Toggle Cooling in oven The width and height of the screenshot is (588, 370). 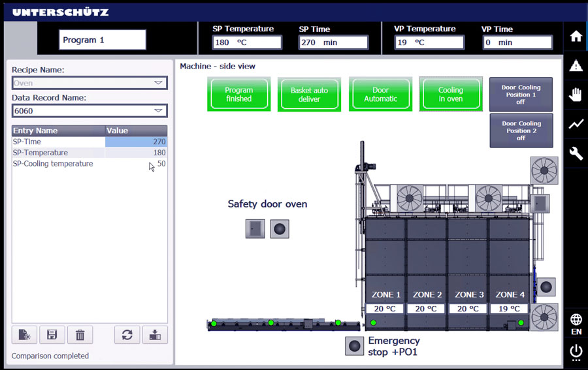[x=451, y=95]
